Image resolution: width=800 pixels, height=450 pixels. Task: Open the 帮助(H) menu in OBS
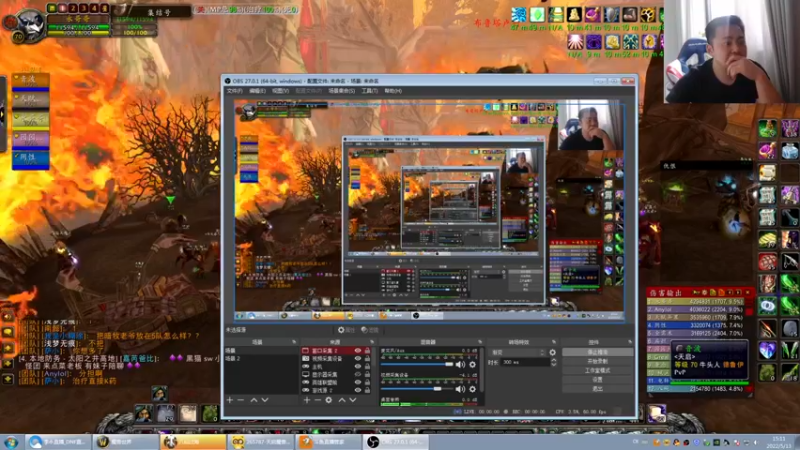(393, 91)
